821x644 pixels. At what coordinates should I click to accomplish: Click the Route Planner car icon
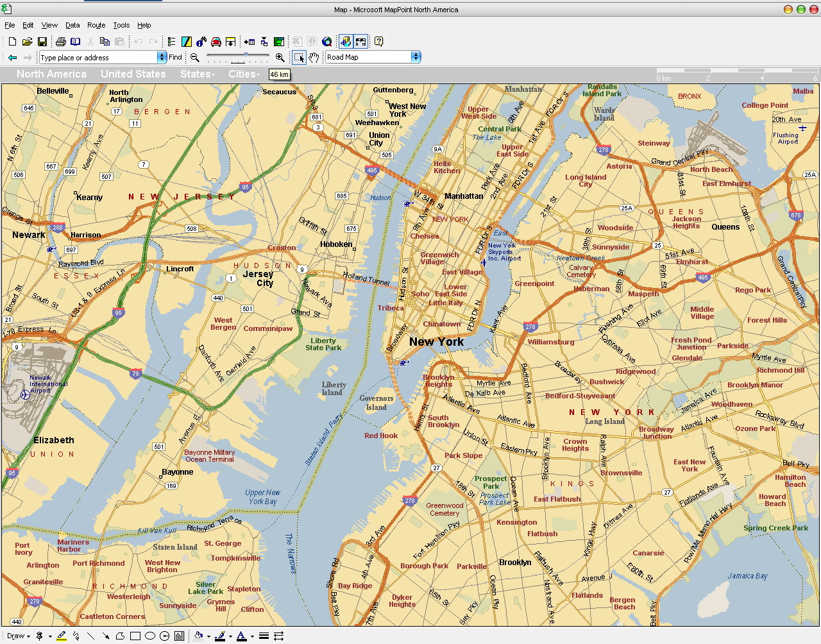[x=216, y=42]
